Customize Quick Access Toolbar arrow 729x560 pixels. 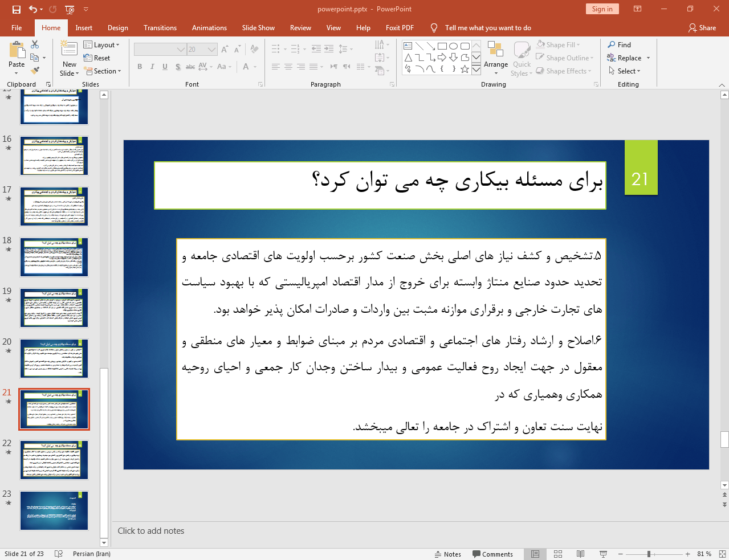coord(86,9)
